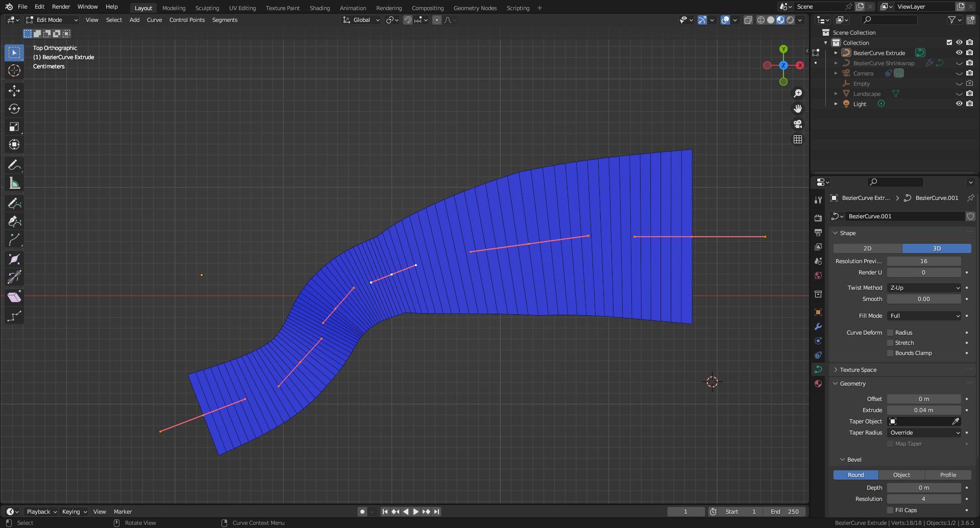Enable Bounds Clamp checkbox
This screenshot has height=528, width=980.
[891, 353]
